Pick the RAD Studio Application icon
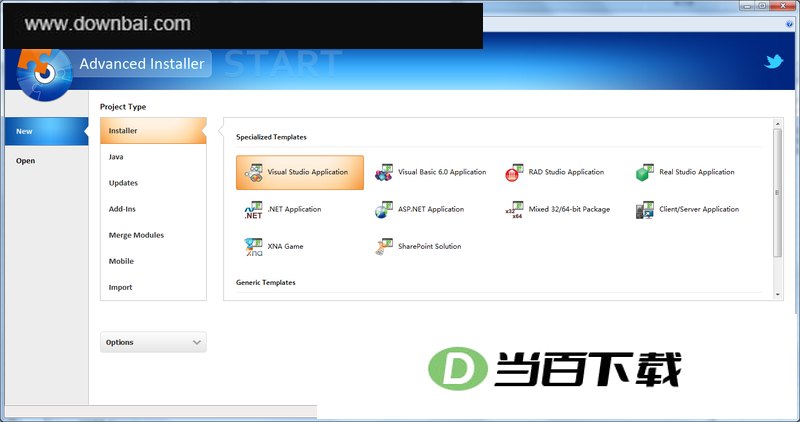The image size is (800, 422). click(x=514, y=172)
